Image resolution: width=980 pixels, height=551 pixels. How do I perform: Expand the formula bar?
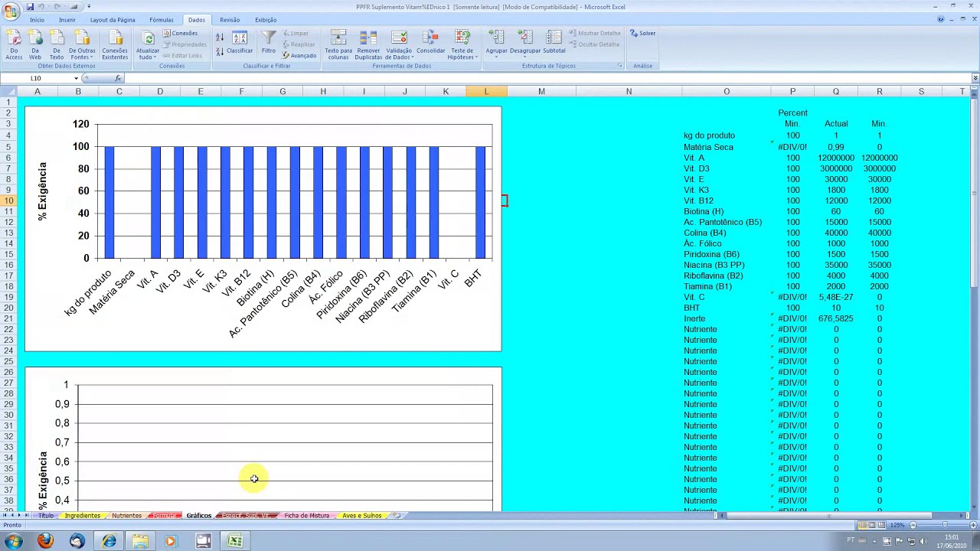(x=975, y=78)
